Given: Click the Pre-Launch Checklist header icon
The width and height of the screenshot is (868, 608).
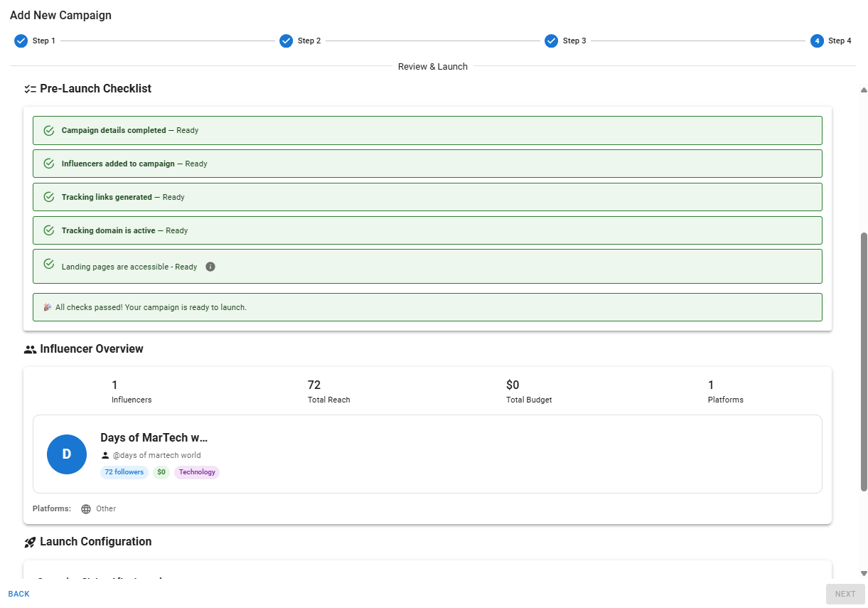Looking at the screenshot, I should tap(30, 89).
